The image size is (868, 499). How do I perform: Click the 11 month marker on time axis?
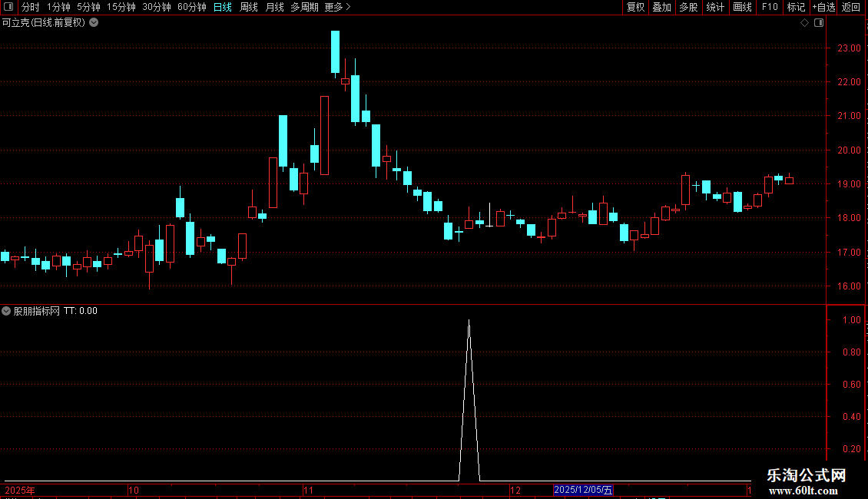point(308,490)
